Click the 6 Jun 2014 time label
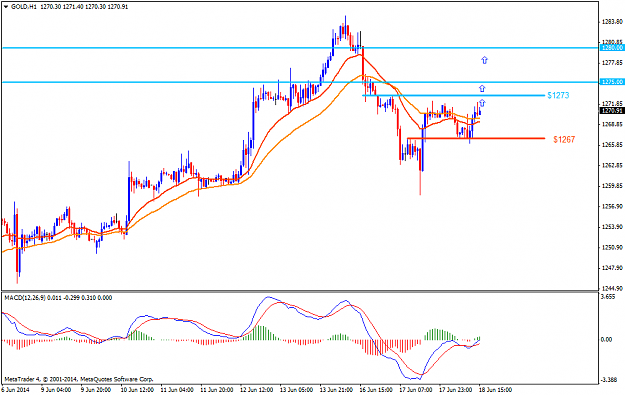The width and height of the screenshot is (625, 395). [x=16, y=389]
